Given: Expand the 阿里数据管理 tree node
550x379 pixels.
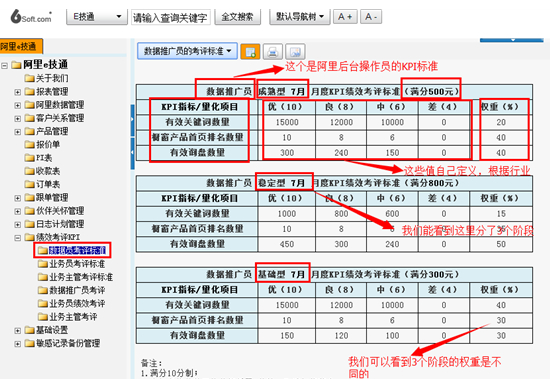Looking at the screenshot, I should (x=18, y=105).
